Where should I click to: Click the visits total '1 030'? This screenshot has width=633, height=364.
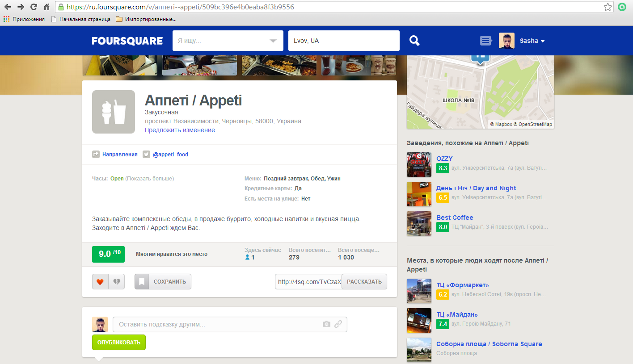(346, 257)
